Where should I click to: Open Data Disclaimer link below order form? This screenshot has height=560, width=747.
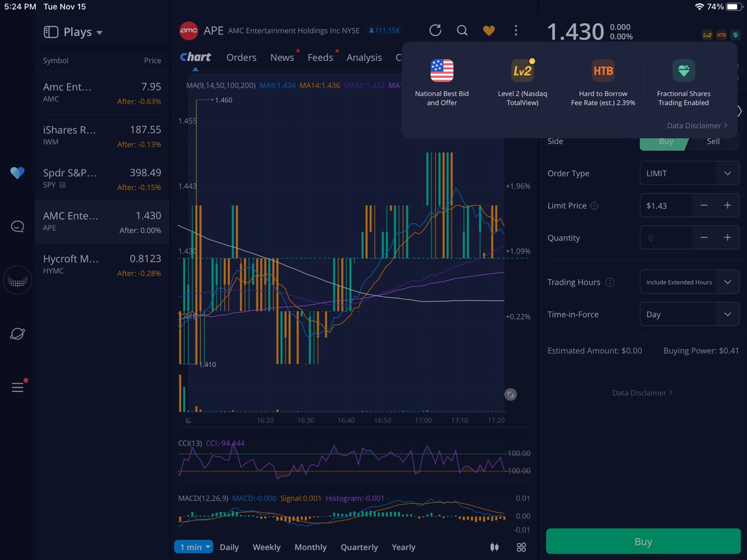642,393
